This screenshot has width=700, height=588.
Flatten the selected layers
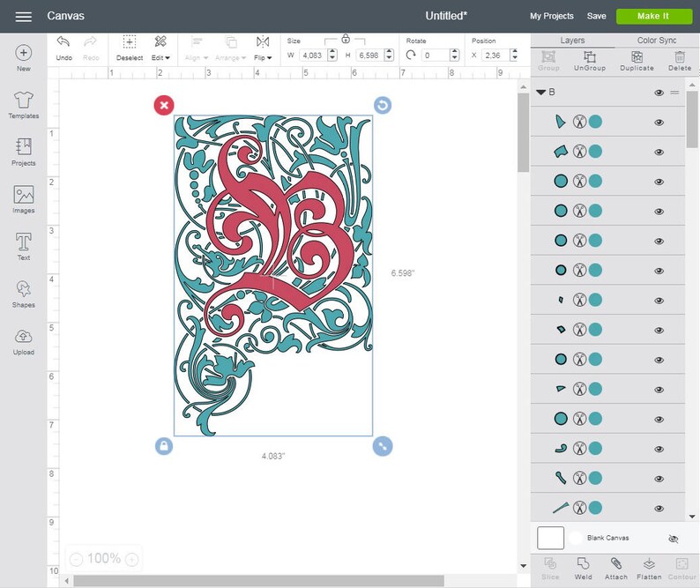[649, 569]
